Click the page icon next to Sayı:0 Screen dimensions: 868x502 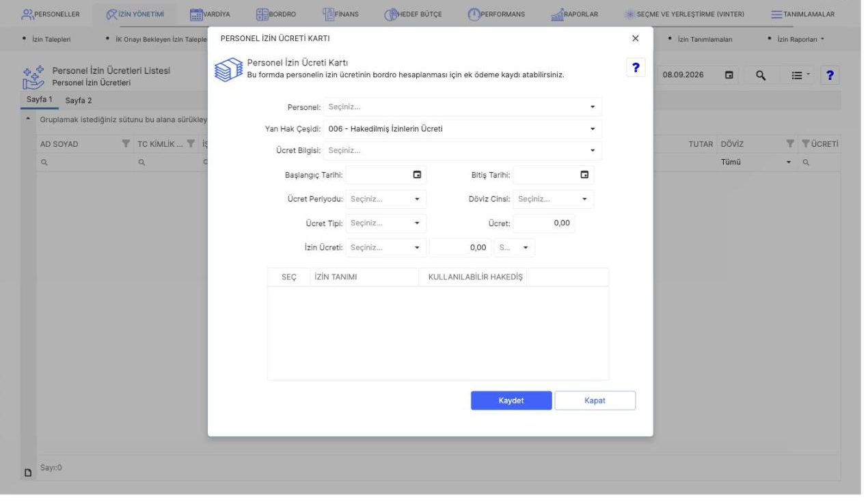(29, 473)
